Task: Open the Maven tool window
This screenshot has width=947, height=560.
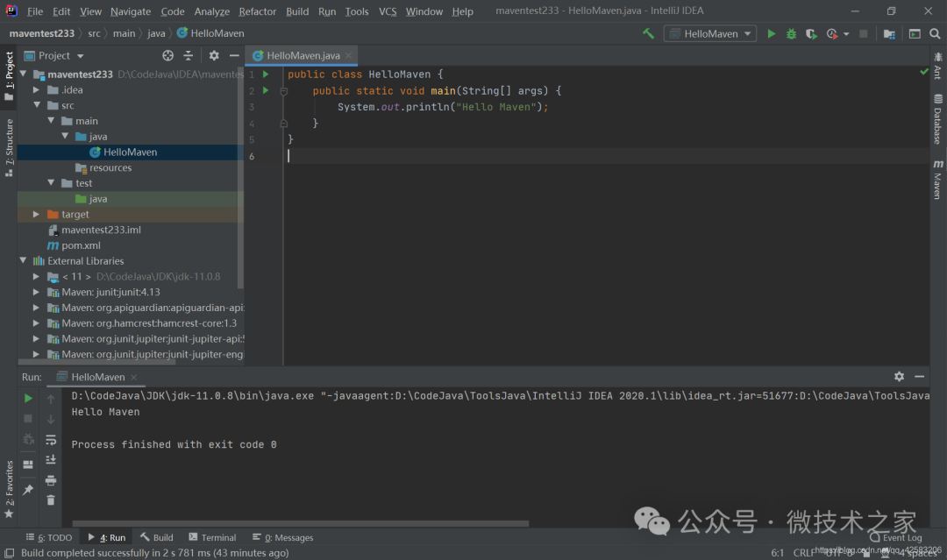Action: click(x=937, y=180)
